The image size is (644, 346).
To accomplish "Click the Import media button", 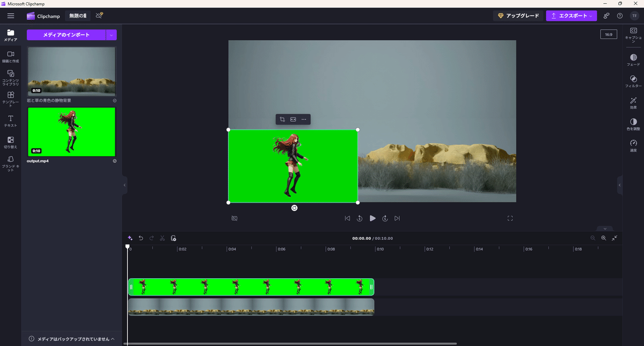I will pyautogui.click(x=67, y=35).
